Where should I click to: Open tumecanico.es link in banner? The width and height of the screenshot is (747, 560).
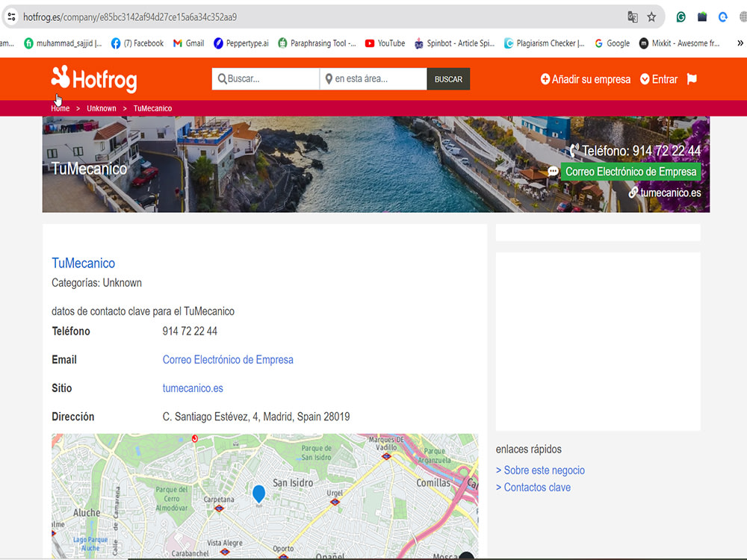coord(670,193)
